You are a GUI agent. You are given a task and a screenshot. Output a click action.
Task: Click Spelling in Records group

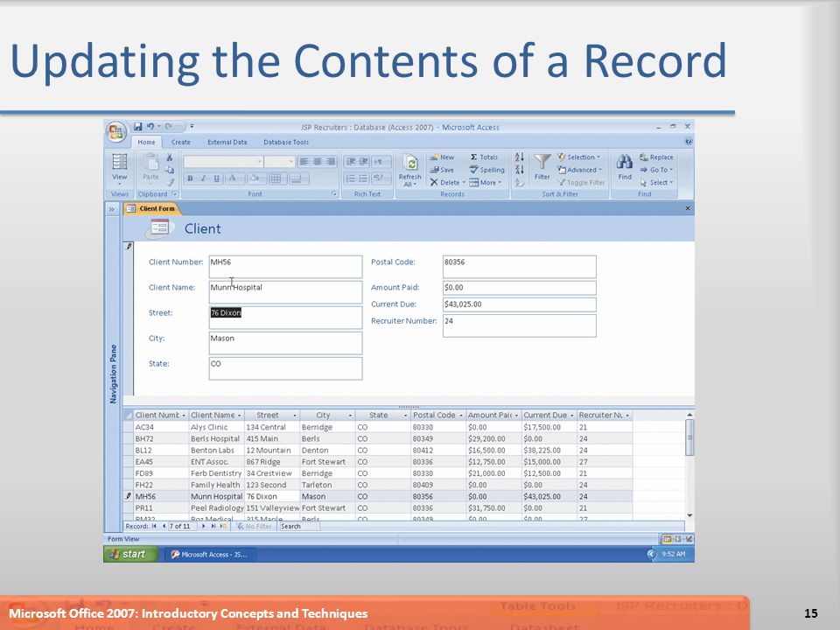pos(487,170)
